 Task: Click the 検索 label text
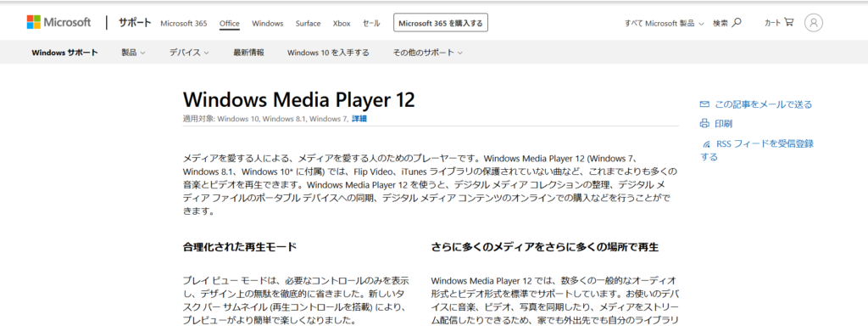(x=721, y=23)
